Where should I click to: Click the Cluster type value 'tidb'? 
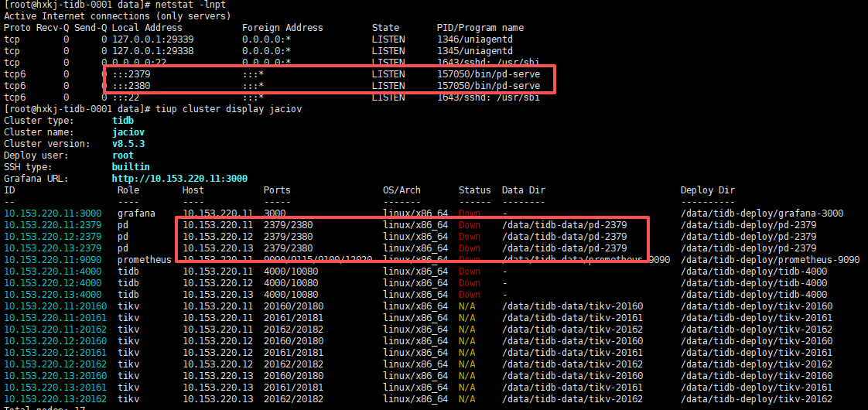tap(123, 121)
